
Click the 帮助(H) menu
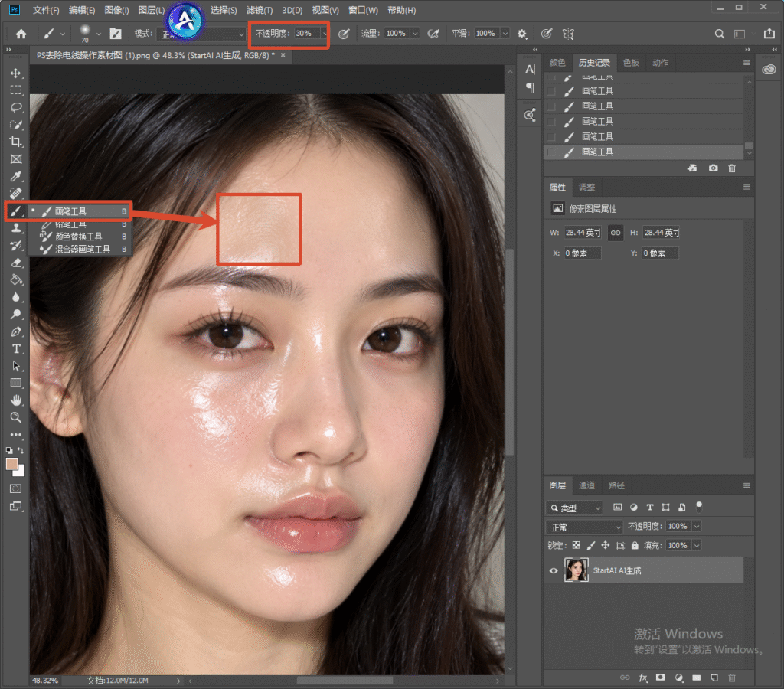point(401,10)
